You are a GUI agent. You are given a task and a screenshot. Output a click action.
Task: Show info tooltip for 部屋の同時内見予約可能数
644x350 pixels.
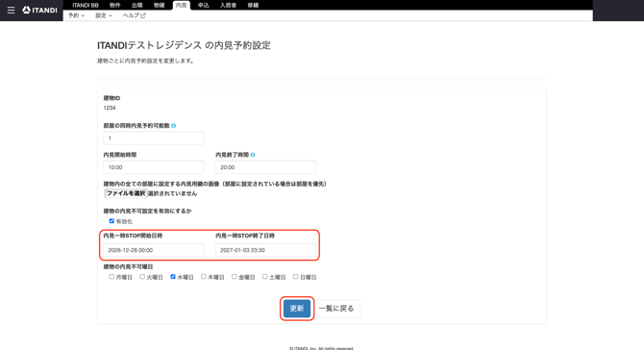point(173,126)
